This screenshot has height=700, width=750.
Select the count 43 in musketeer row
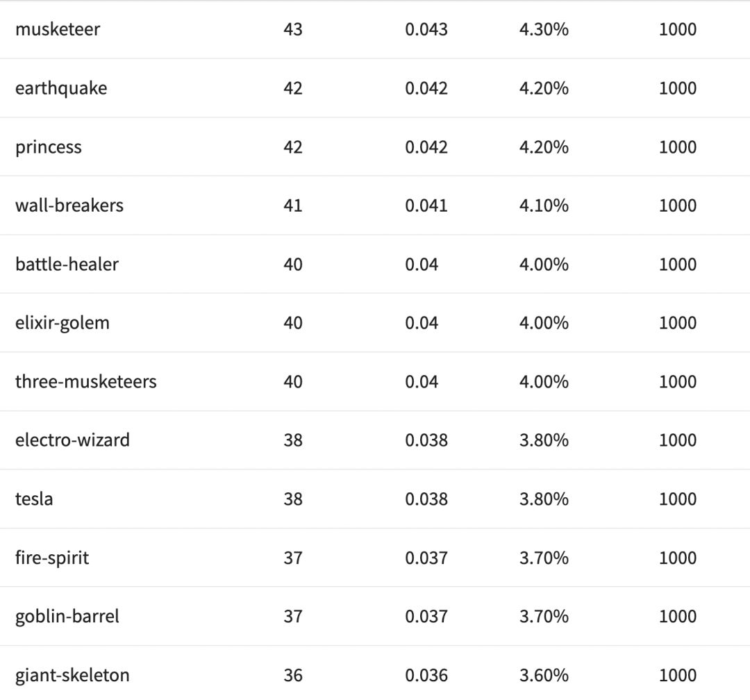pos(293,29)
